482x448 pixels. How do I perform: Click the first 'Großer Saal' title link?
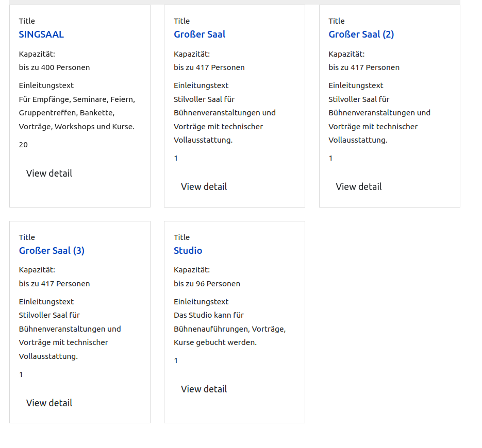[200, 35]
